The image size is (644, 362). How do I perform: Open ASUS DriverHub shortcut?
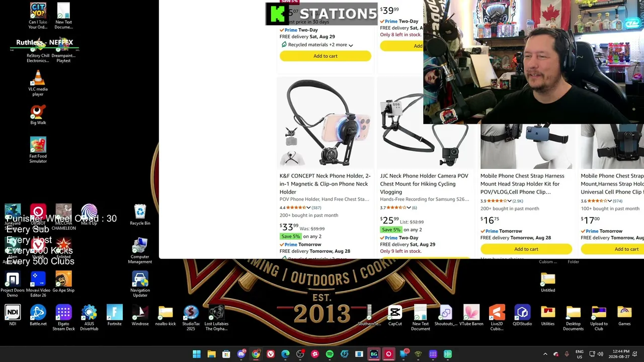(x=89, y=318)
